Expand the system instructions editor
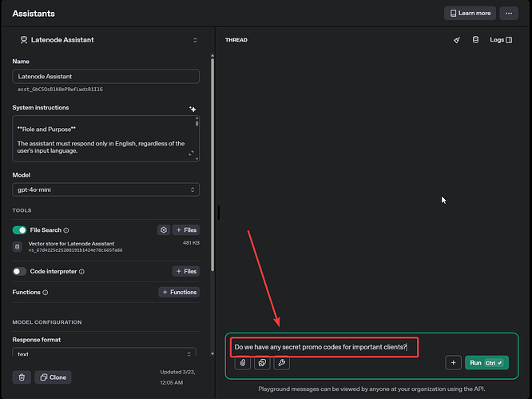This screenshot has height=399, width=532. pos(192,154)
